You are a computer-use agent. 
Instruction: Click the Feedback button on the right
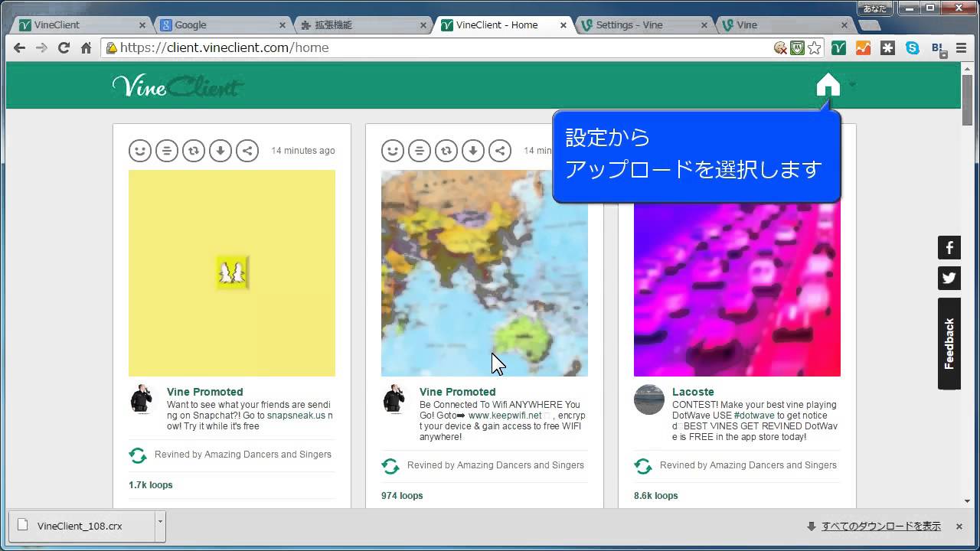point(949,344)
